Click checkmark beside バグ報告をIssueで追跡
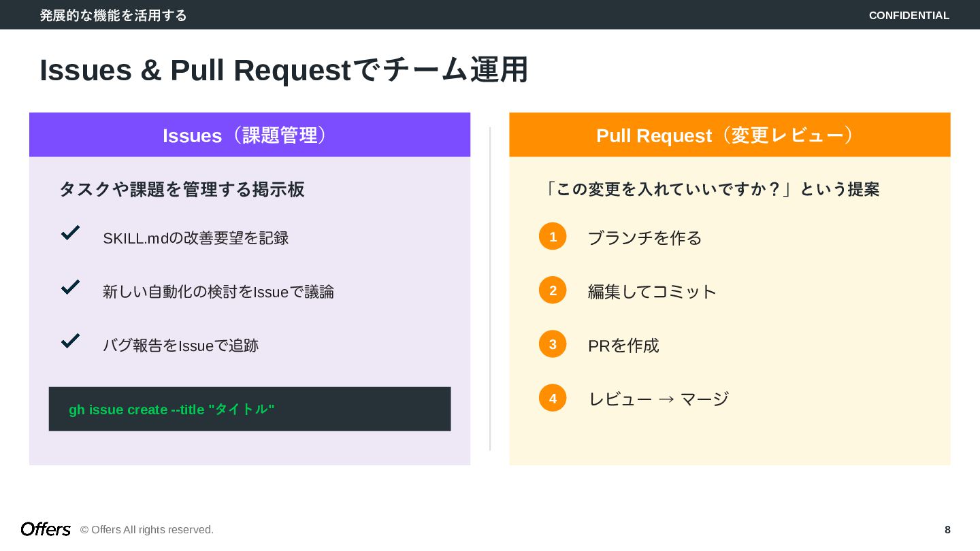Viewport: 980px width, 551px height. point(70,341)
